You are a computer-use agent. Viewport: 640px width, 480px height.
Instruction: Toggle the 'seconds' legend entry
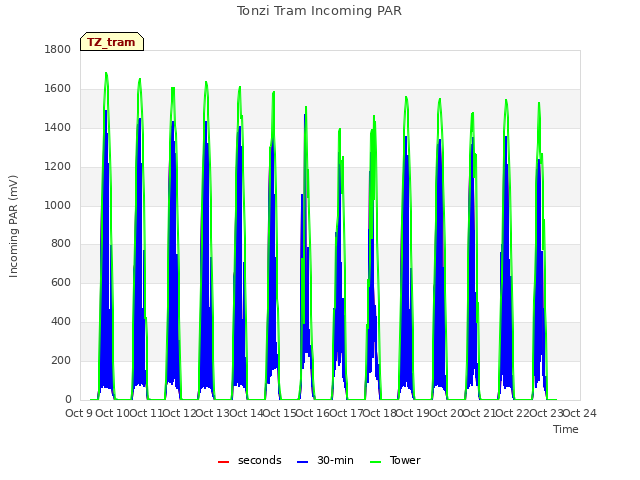[250, 460]
